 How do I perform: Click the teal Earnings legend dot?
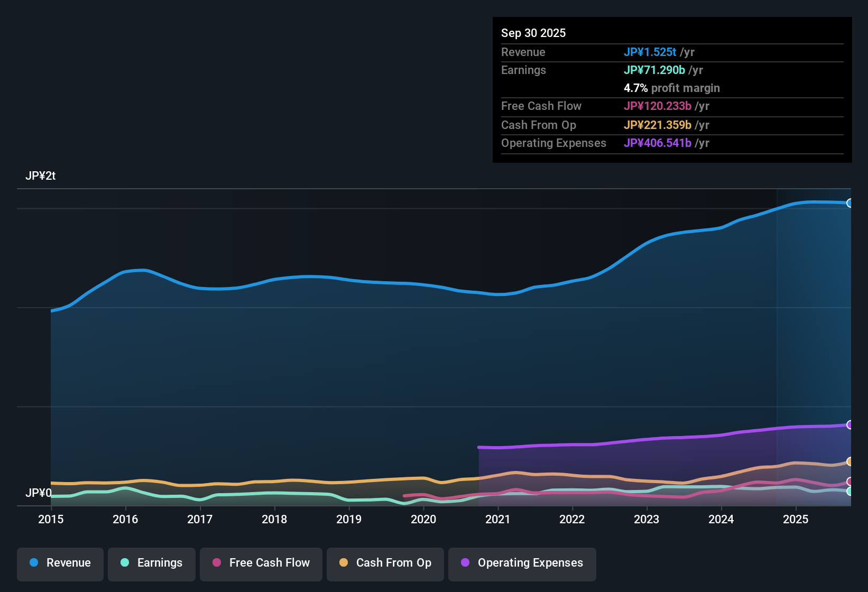125,563
